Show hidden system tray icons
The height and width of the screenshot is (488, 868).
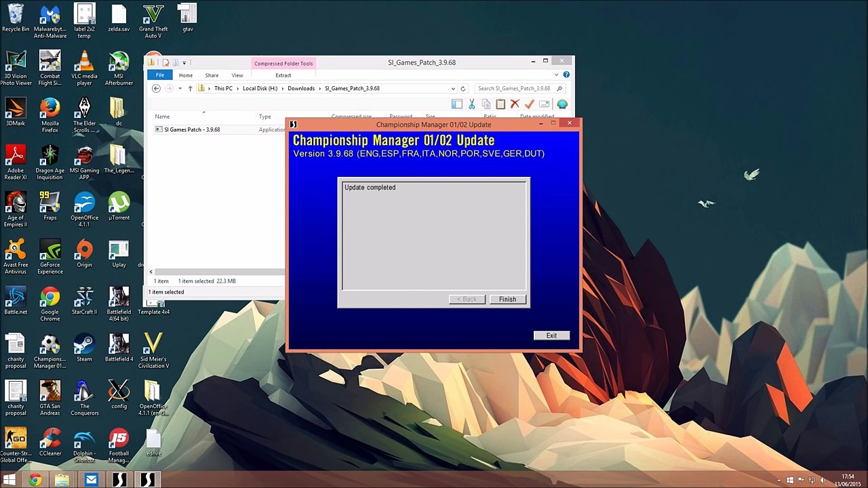coord(778,481)
